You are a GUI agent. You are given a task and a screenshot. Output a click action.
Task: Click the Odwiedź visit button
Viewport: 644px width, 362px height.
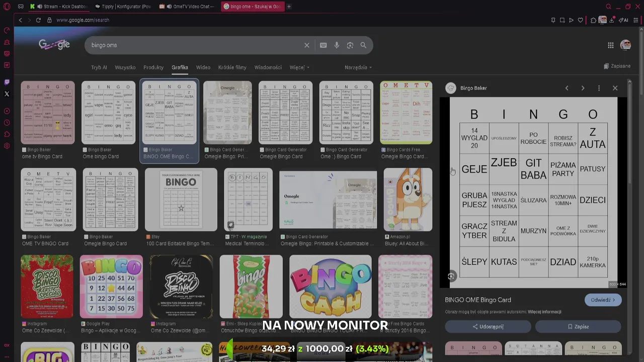603,300
